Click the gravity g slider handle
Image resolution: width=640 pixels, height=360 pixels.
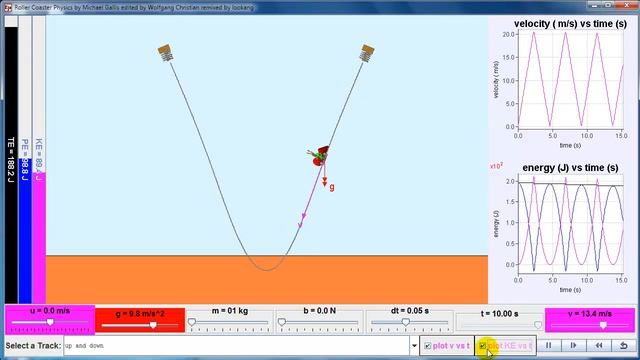point(153,325)
